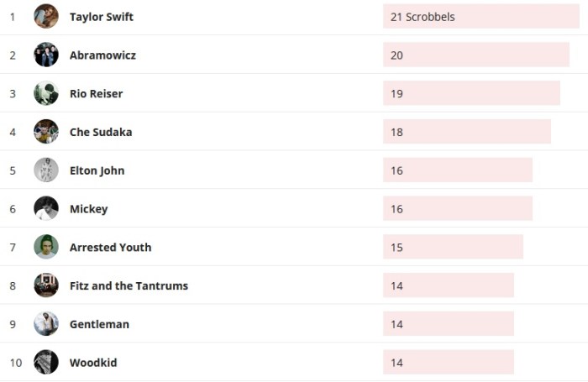Click Che Sudaka's avatar thumbnail
The height and width of the screenshot is (382, 588).
(46, 132)
